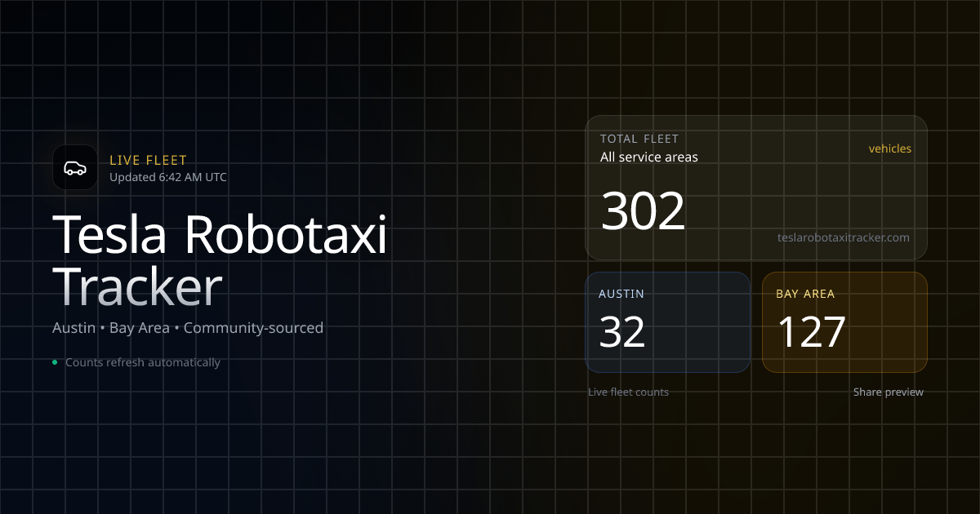Screen dimensions: 980x514
Task: Click the Counts refresh automatically text
Action: click(142, 362)
